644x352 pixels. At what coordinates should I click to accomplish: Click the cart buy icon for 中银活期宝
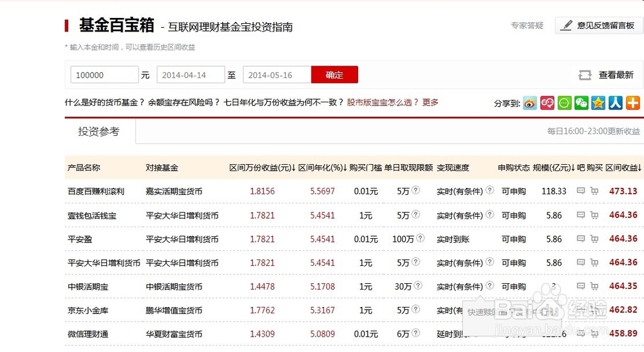pos(594,286)
